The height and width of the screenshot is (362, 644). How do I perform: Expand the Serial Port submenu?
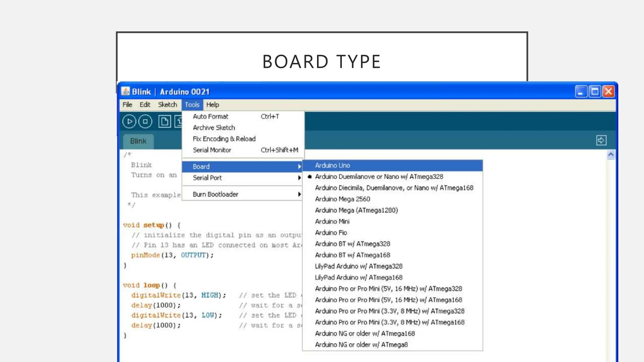click(x=242, y=178)
